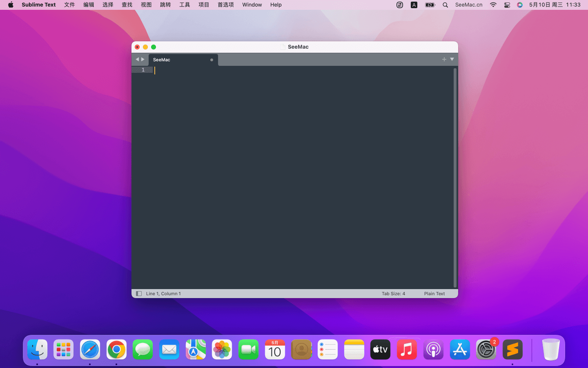The width and height of the screenshot is (588, 368).
Task: Open the Trash from the Dock
Action: 551,350
